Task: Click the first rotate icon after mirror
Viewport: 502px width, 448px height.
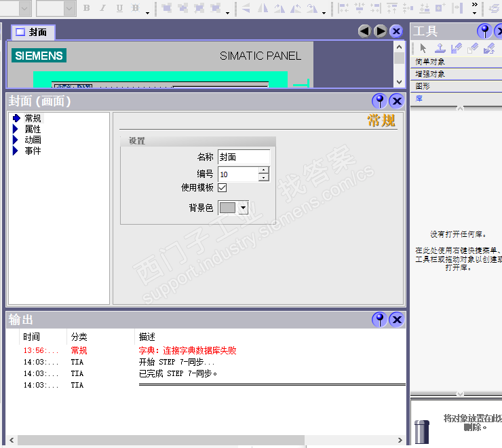Action: pyautogui.click(x=279, y=8)
